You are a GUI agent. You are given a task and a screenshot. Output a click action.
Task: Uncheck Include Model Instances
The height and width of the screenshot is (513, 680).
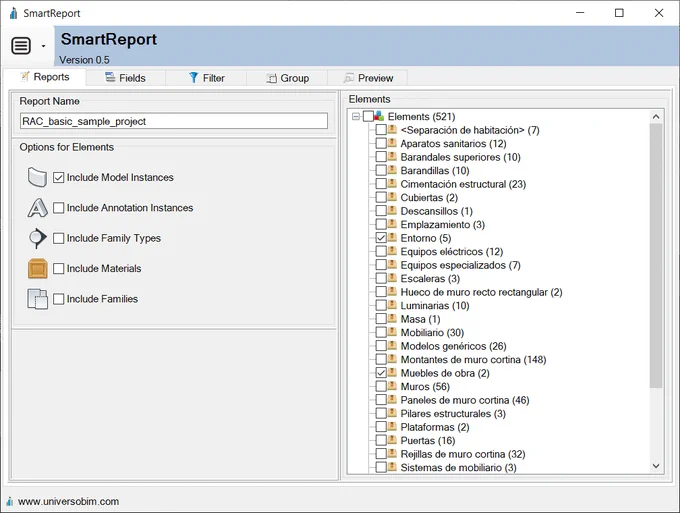59,177
